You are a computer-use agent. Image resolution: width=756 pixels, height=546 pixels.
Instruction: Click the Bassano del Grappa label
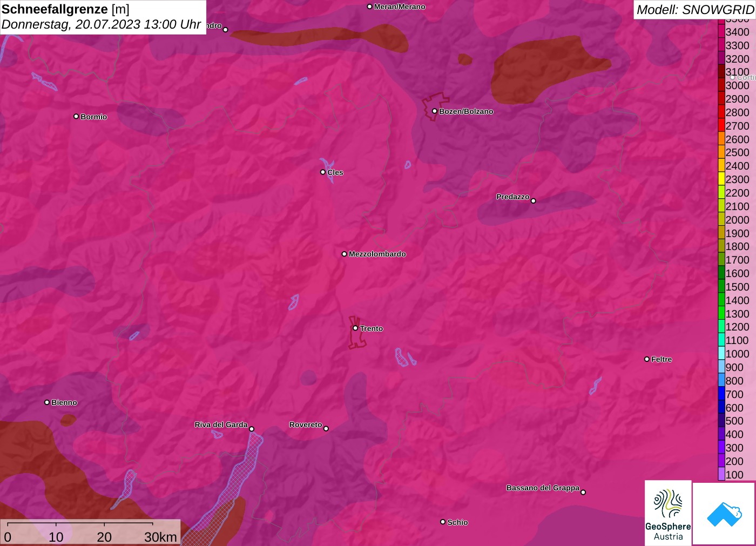point(543,488)
